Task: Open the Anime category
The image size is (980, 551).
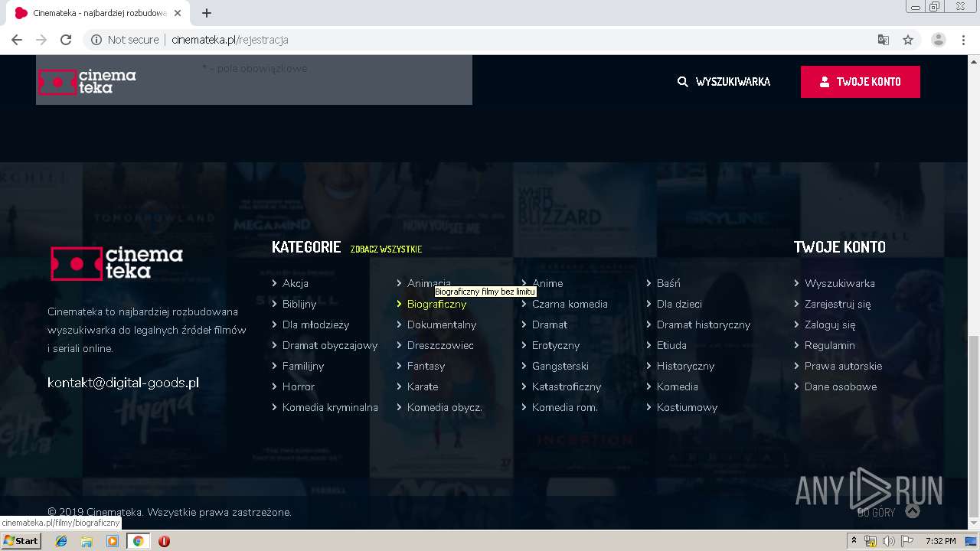Action: (547, 283)
